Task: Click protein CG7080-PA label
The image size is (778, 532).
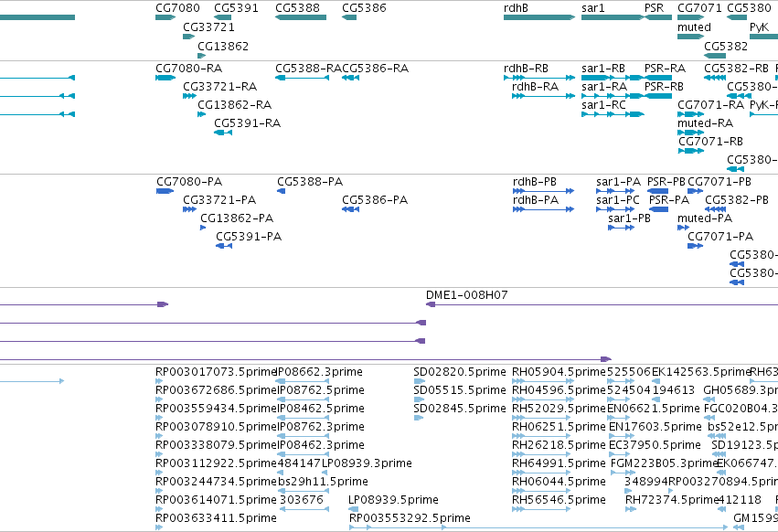Action: (189, 182)
